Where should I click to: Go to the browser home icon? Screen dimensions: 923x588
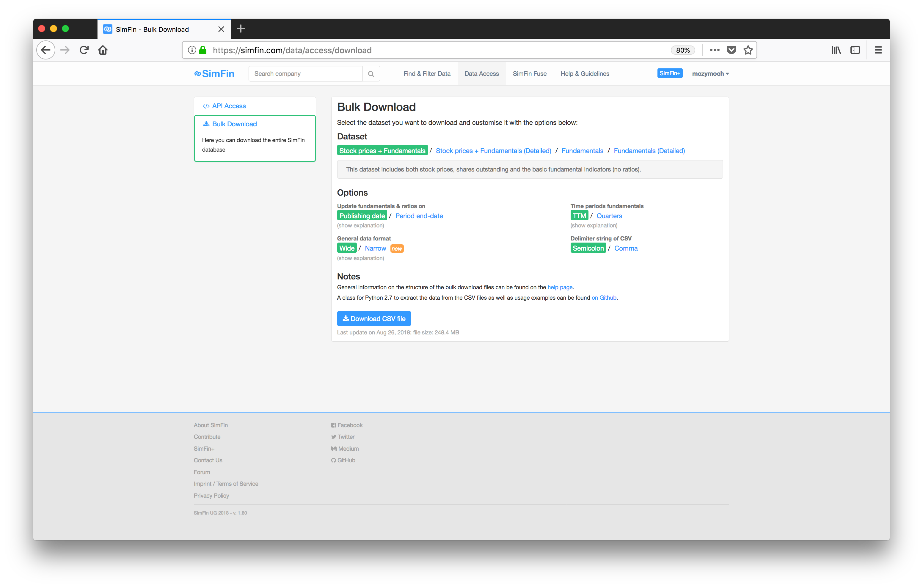103,50
